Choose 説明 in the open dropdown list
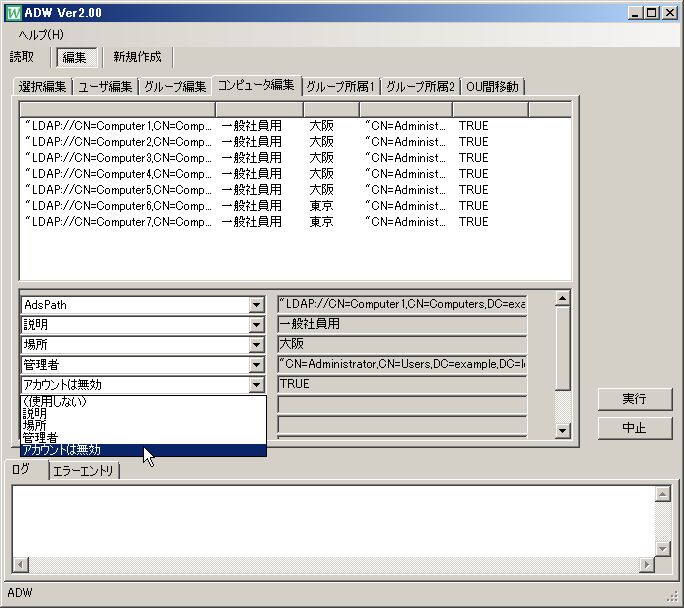Viewport: 684px width, 608px height. tap(143, 413)
